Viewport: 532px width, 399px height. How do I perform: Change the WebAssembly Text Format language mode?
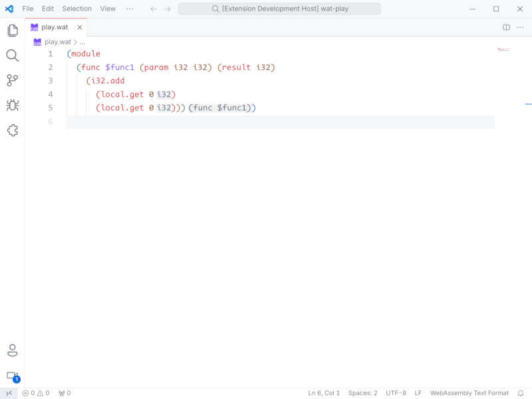[x=469, y=393]
